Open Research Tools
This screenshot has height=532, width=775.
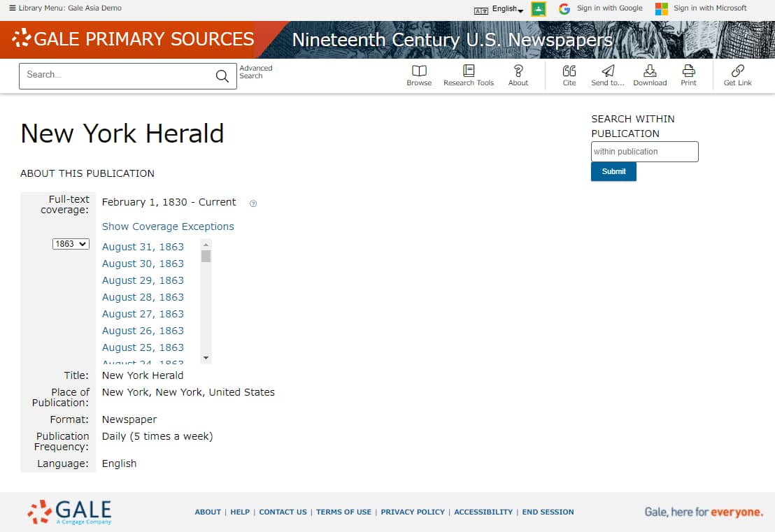click(x=469, y=76)
